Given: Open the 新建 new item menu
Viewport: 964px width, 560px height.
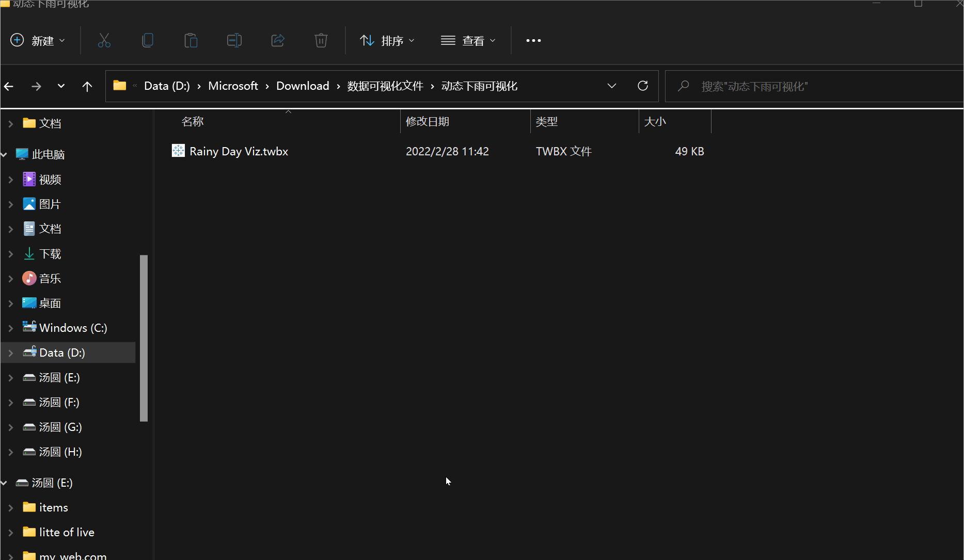Looking at the screenshot, I should click(37, 40).
